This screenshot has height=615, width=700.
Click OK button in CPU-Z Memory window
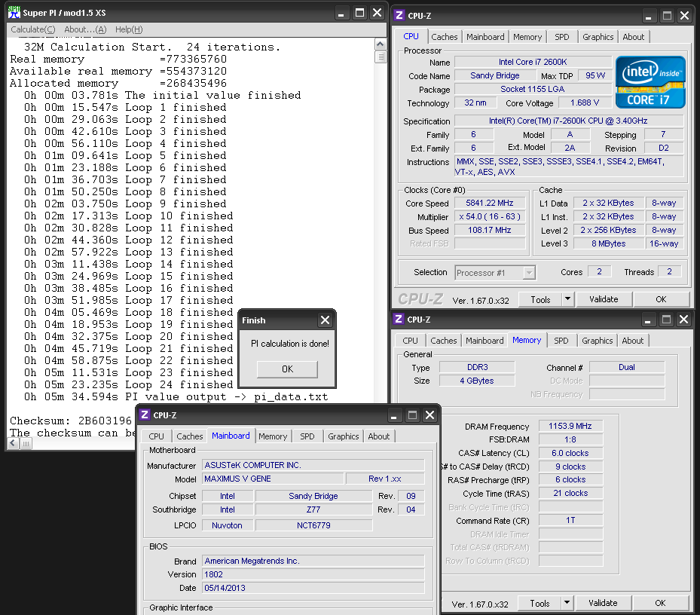pos(660,603)
